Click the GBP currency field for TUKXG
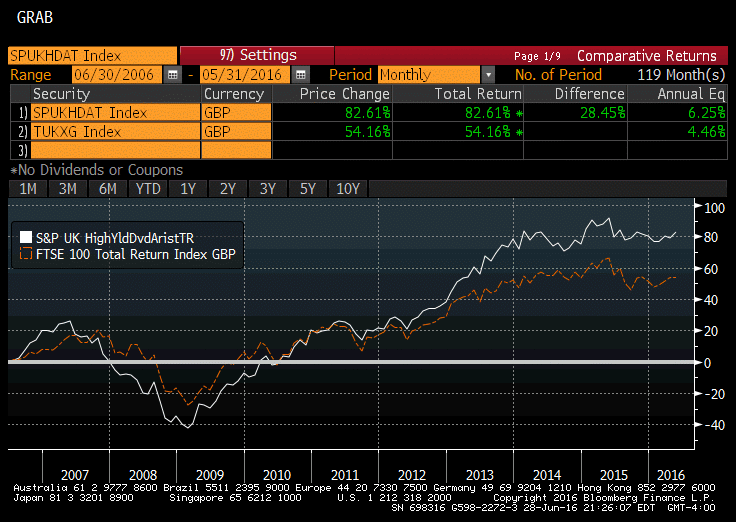The width and height of the screenshot is (736, 522). (x=237, y=131)
